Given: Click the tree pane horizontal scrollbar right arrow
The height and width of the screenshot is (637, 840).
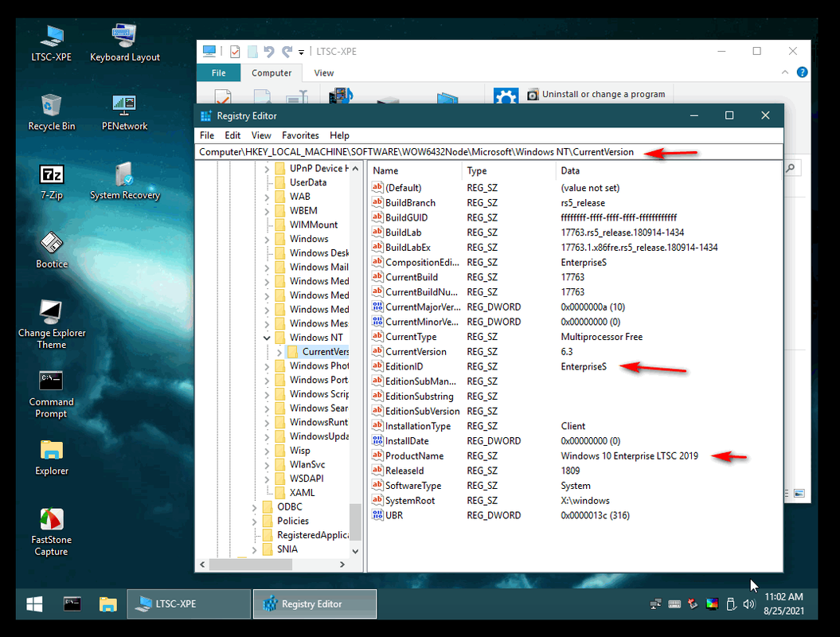Looking at the screenshot, I should coord(342,565).
